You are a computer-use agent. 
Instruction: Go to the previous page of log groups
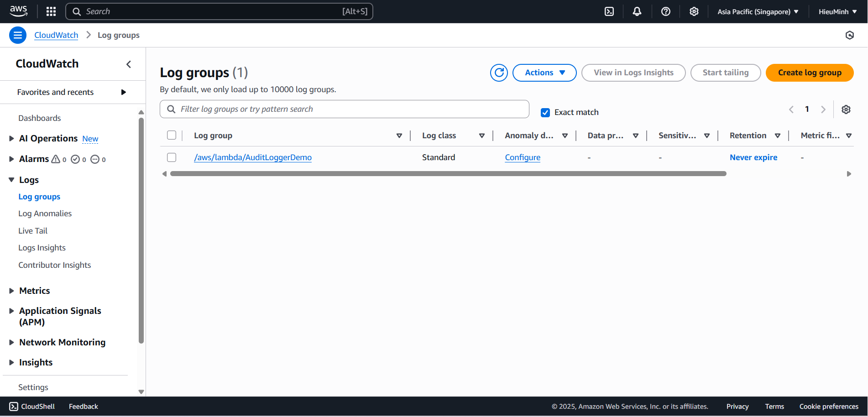click(x=791, y=109)
